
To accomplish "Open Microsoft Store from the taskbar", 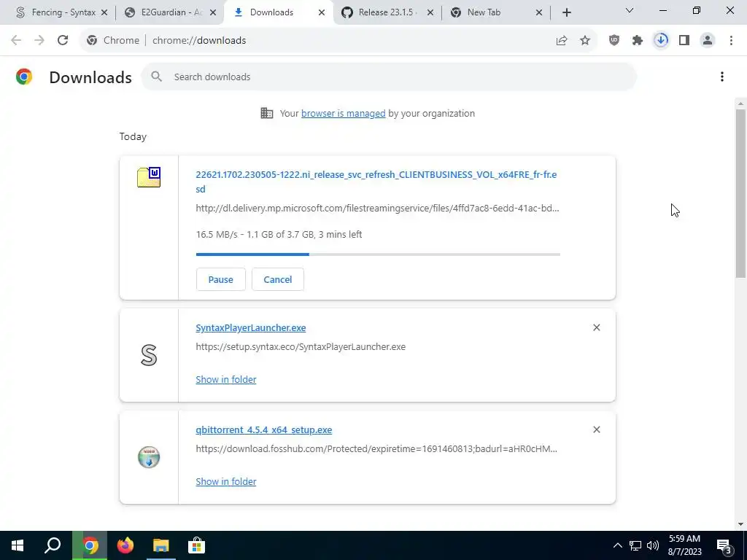I will (x=196, y=545).
